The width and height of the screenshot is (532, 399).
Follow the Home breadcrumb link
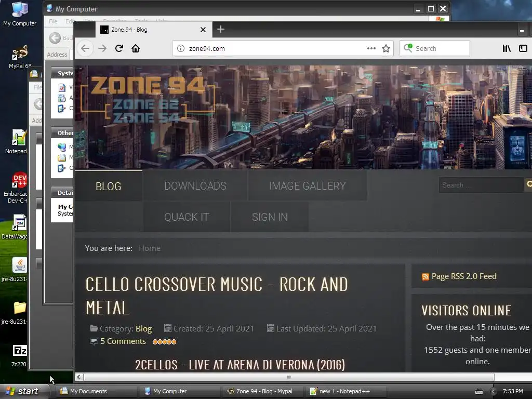(x=150, y=248)
